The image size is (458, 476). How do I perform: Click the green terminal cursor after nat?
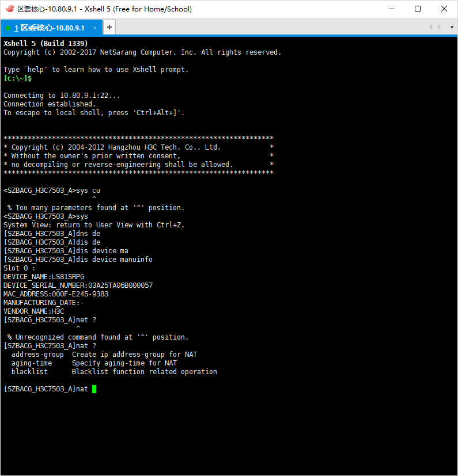pos(94,389)
